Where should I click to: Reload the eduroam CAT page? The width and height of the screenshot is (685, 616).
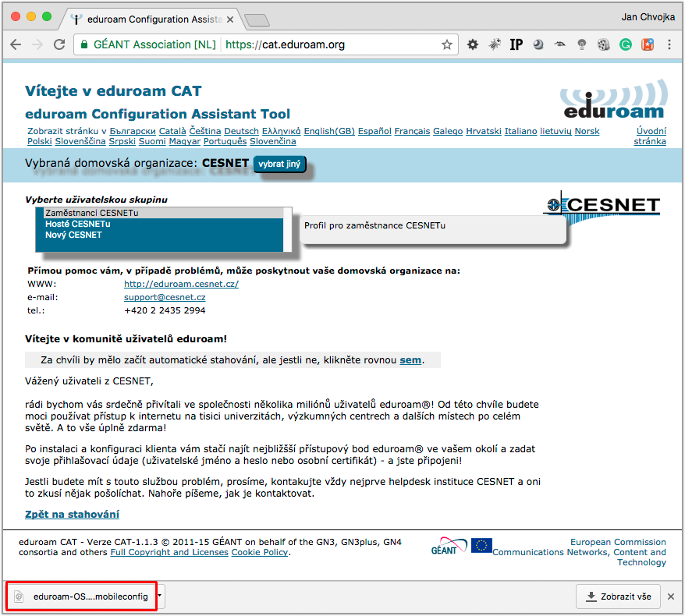(59, 44)
